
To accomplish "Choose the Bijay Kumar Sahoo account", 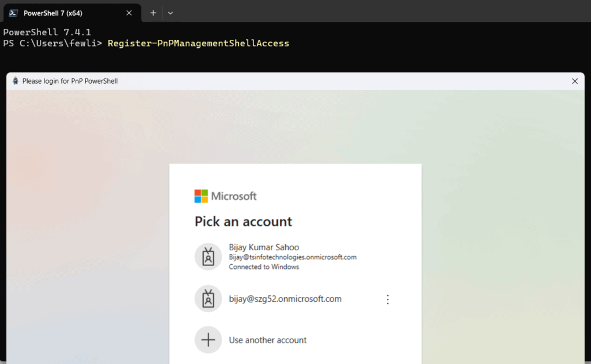I will coord(295,257).
